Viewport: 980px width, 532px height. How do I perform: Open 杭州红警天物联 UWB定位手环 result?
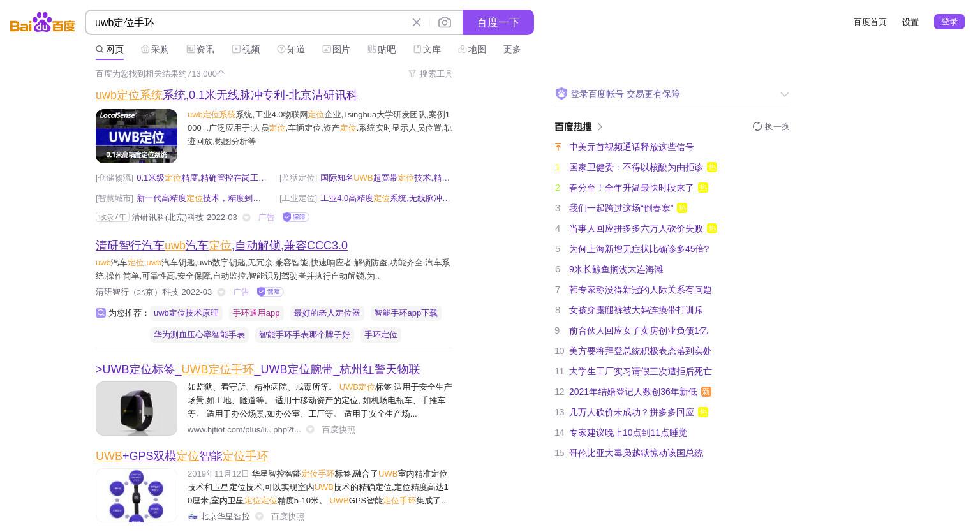[258, 369]
